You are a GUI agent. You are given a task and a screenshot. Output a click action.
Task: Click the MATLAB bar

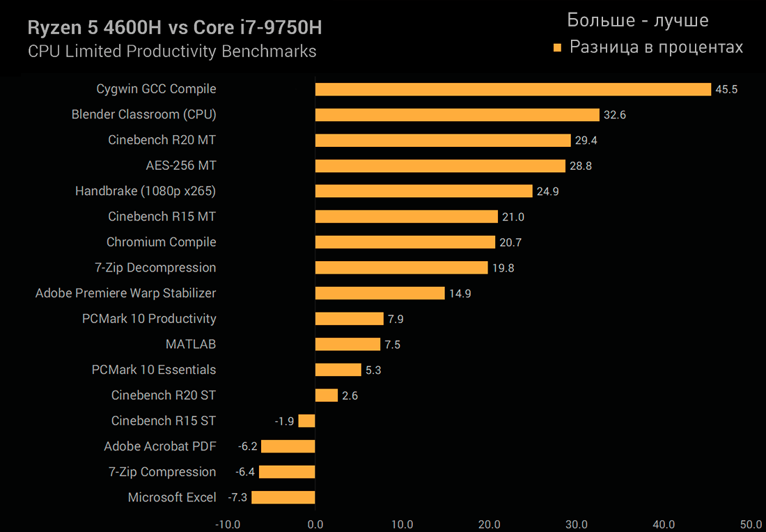[x=347, y=344]
